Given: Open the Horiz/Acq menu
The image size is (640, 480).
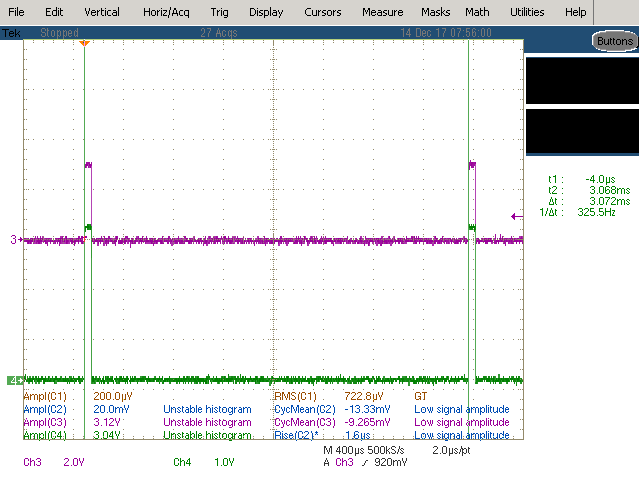Looking at the screenshot, I should pyautogui.click(x=166, y=12).
